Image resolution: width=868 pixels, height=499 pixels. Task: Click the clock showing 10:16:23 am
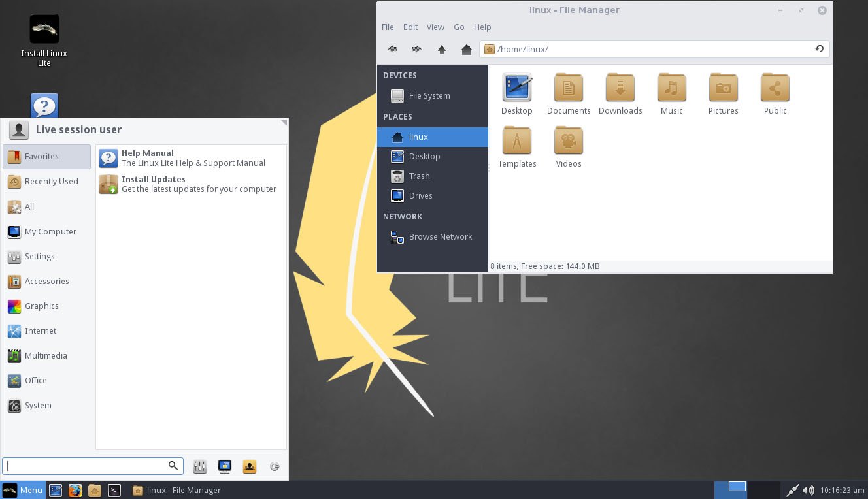[x=842, y=490]
